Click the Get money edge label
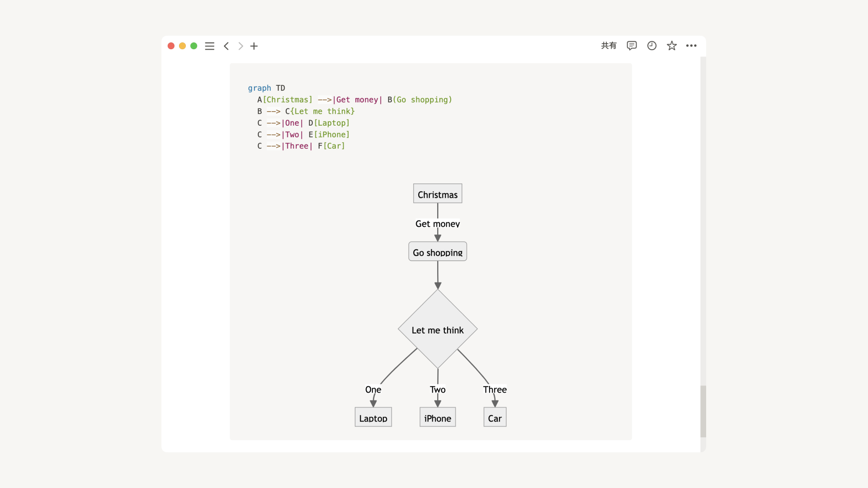Image resolution: width=868 pixels, height=488 pixels. (x=437, y=224)
